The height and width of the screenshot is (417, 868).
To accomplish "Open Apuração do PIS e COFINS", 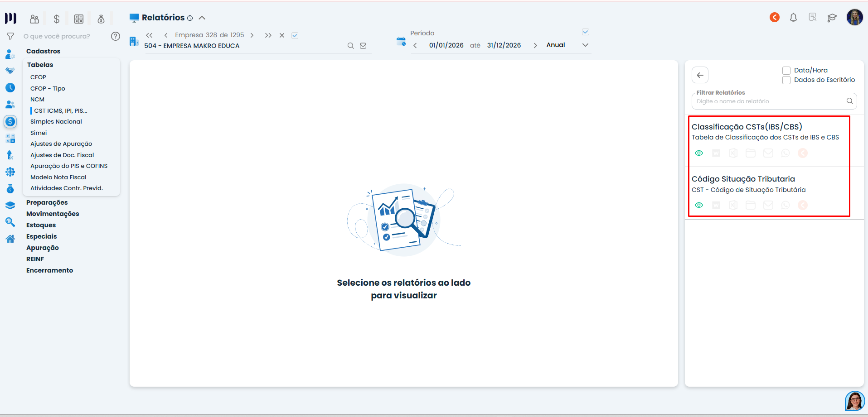I will point(69,166).
